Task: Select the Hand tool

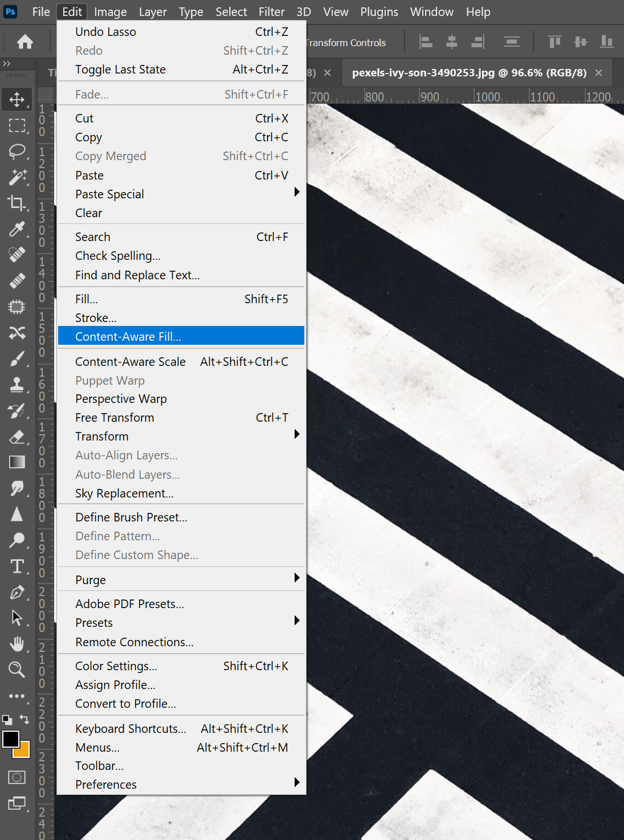Action: coord(17,644)
